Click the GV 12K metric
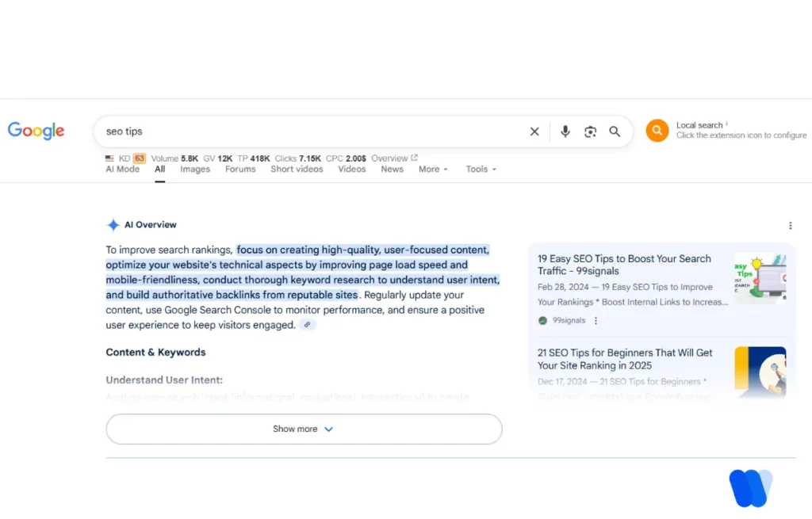The height and width of the screenshot is (519, 812). point(218,158)
